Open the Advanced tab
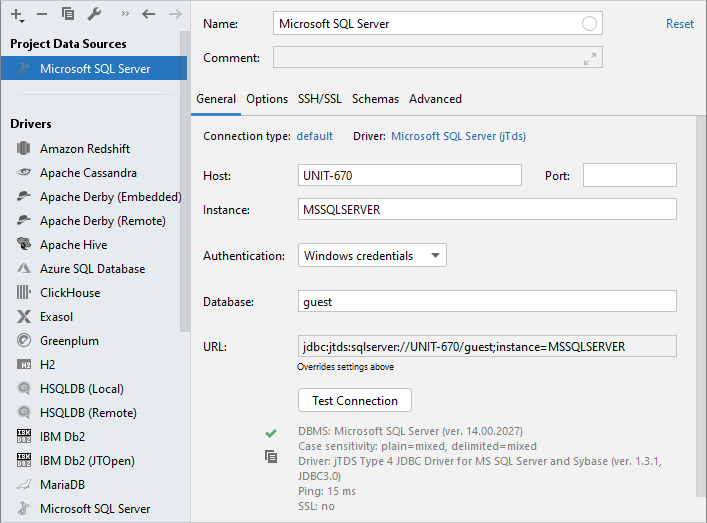707x523 pixels. pyautogui.click(x=435, y=99)
